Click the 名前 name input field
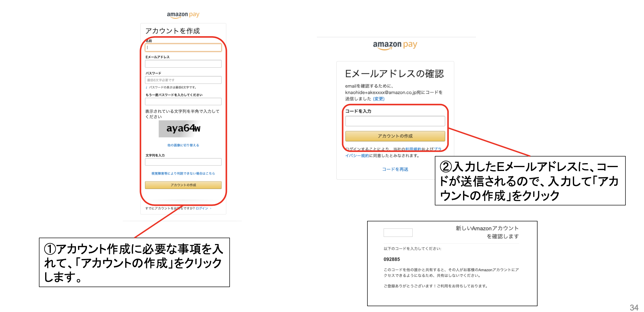The image size is (644, 312). 183,47
